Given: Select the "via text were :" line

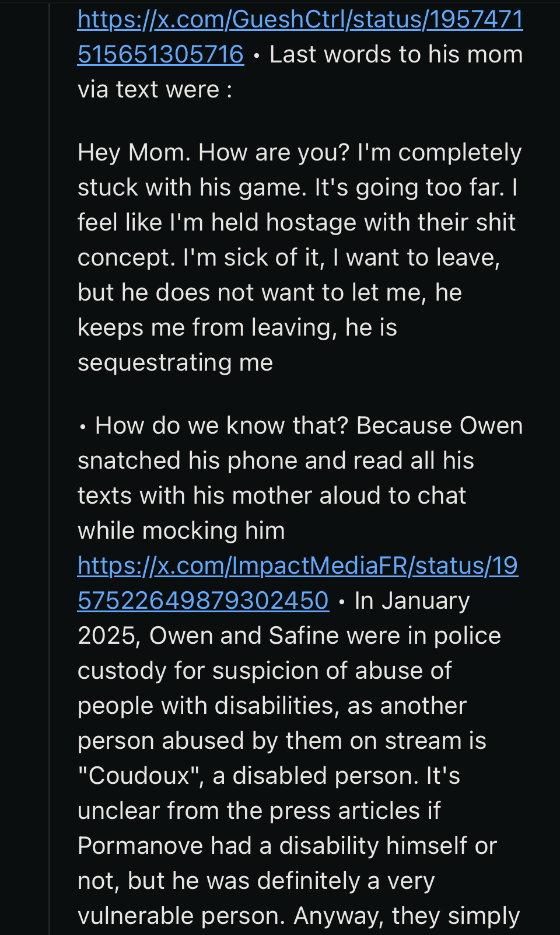Looking at the screenshot, I should tap(155, 89).
